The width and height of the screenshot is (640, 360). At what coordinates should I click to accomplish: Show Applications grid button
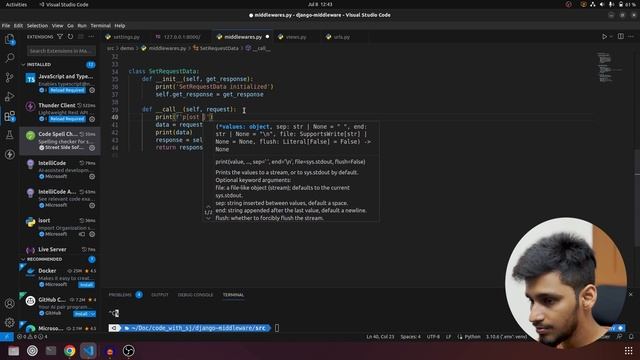tap(629, 351)
